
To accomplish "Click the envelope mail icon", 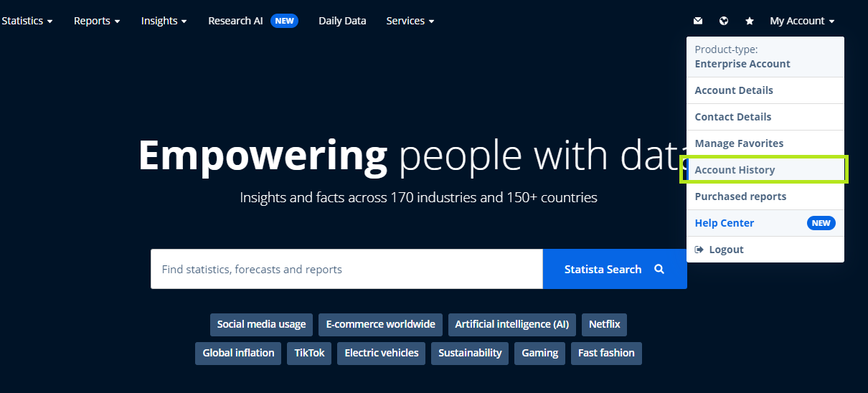I will click(x=698, y=21).
